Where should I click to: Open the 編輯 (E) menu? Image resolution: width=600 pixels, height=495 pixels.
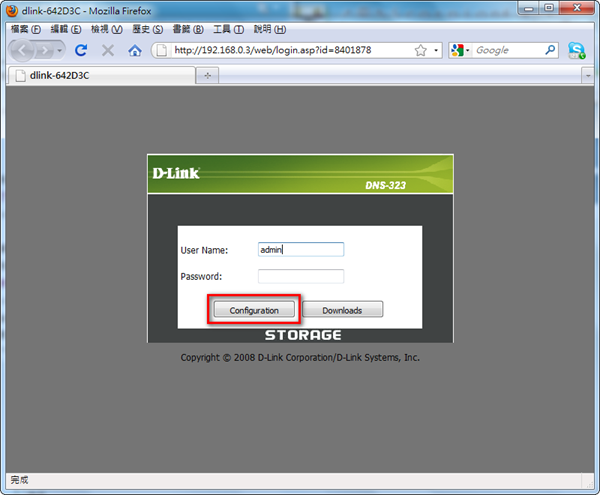tap(66, 29)
